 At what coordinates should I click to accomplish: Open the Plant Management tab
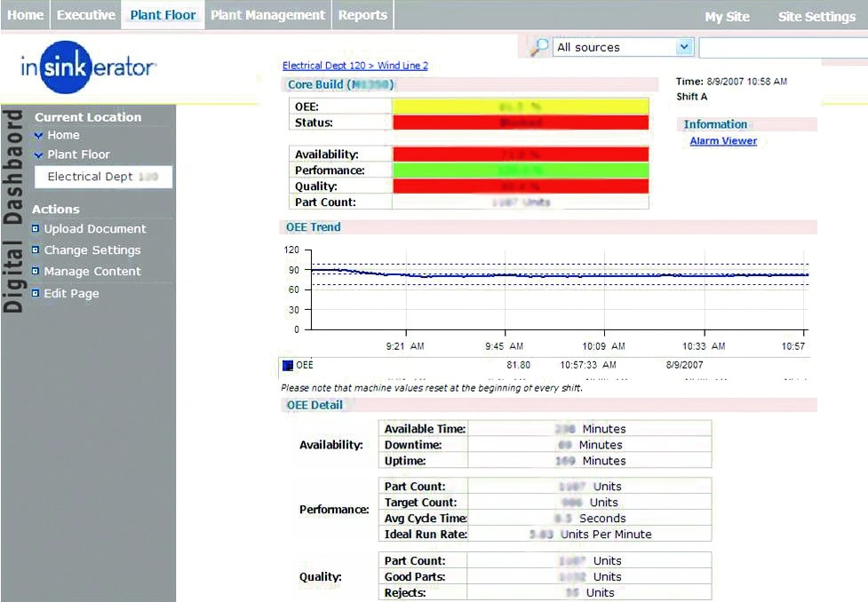click(267, 15)
